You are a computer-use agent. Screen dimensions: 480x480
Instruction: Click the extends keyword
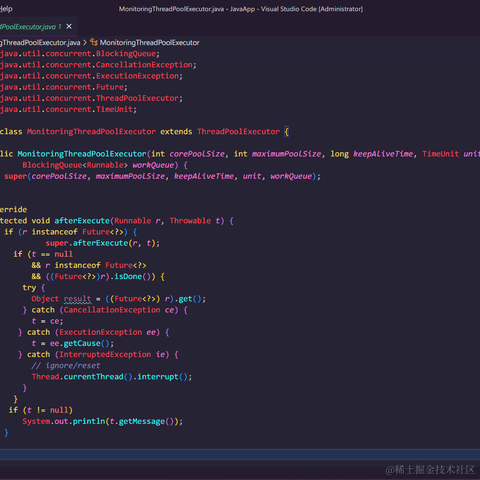click(x=176, y=132)
